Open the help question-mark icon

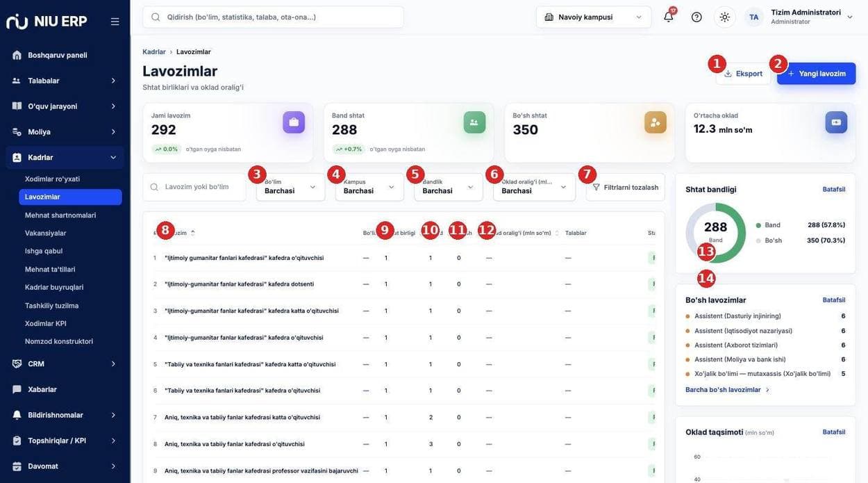(x=696, y=17)
